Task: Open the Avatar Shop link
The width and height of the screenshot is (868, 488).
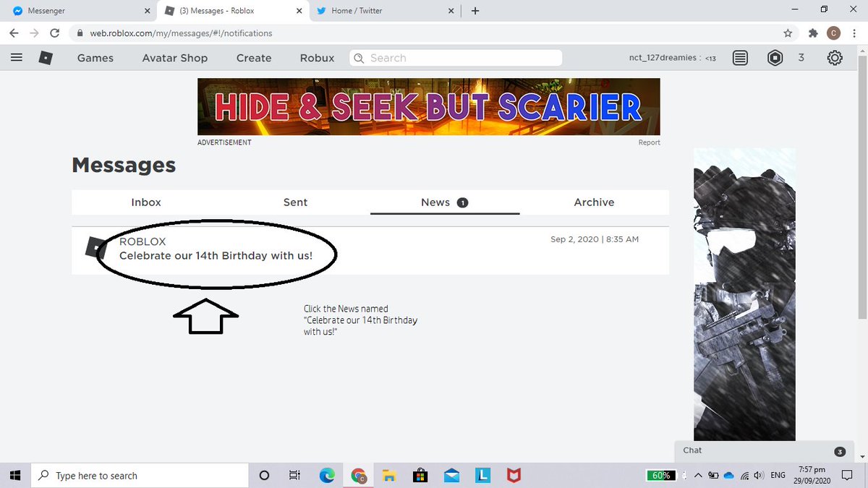Action: point(175,58)
